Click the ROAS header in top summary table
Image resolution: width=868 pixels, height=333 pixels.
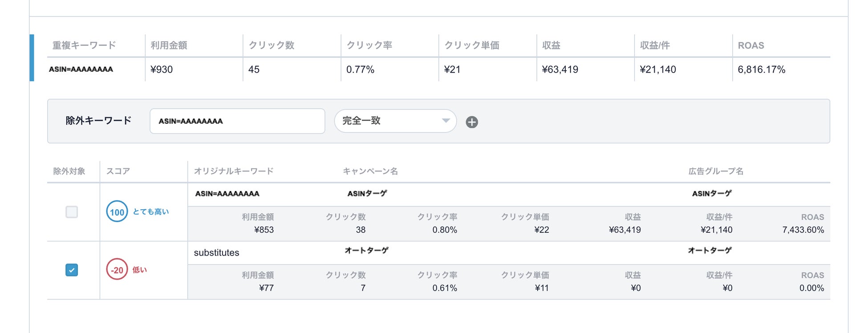pyautogui.click(x=751, y=45)
